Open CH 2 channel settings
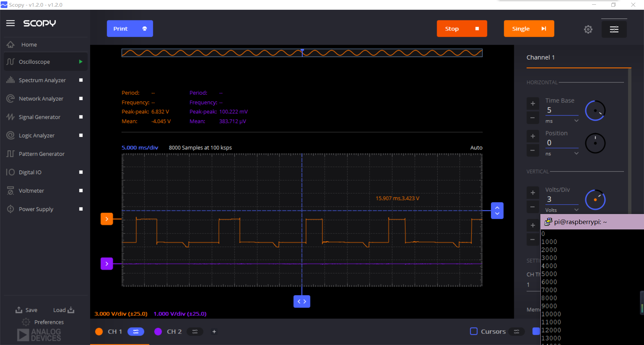The image size is (644, 345). [195, 332]
